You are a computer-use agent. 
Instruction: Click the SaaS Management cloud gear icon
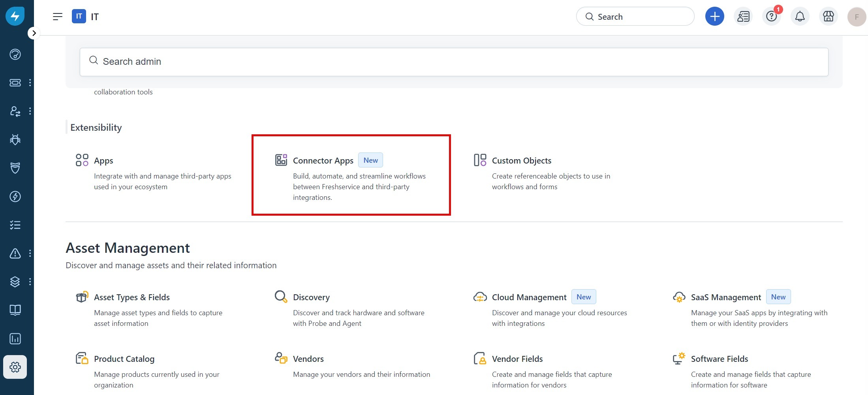point(679,297)
